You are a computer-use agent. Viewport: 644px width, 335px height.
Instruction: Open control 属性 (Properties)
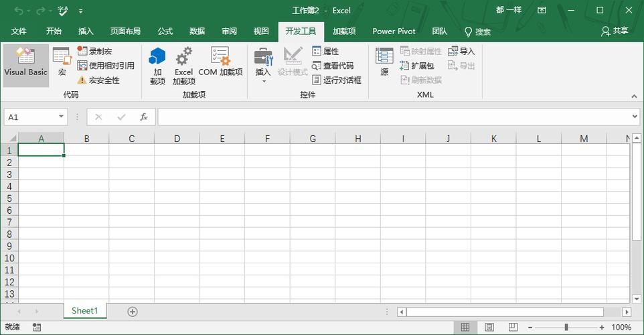[326, 52]
